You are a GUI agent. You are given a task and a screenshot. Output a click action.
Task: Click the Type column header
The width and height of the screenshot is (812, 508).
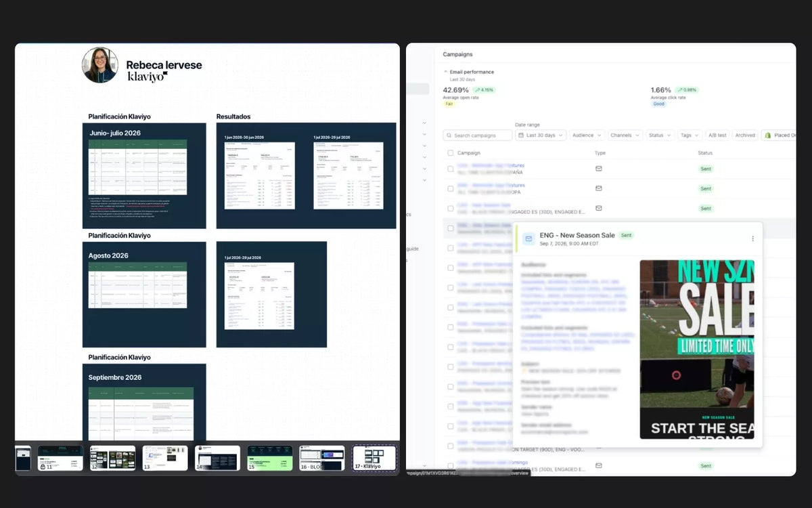pyautogui.click(x=600, y=153)
